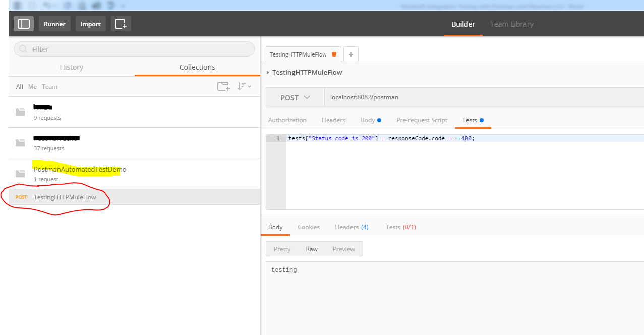
Task: Open the Authorization tab
Action: point(287,120)
